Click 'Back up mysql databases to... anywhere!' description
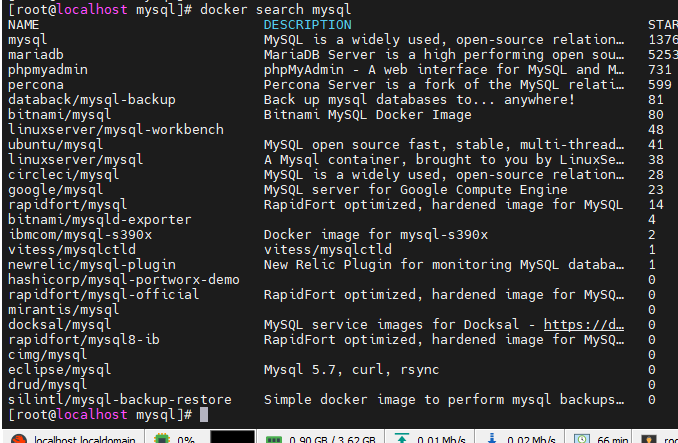 [x=419, y=99]
